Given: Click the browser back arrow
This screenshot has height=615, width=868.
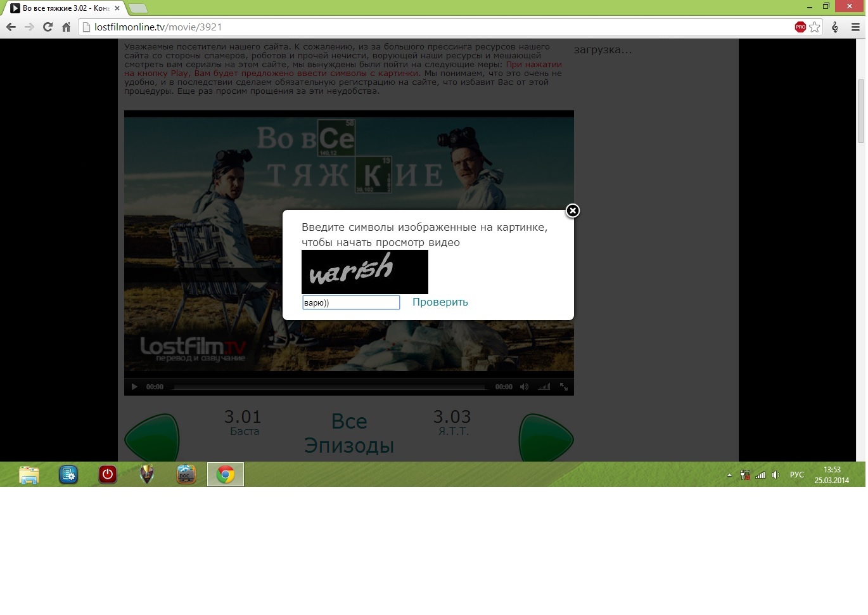Looking at the screenshot, I should [11, 27].
